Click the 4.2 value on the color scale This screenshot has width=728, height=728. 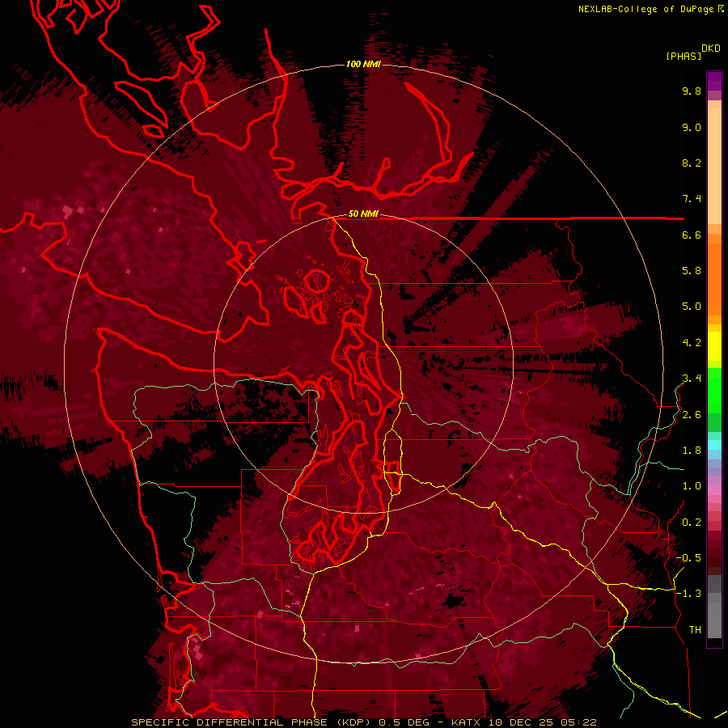point(692,343)
